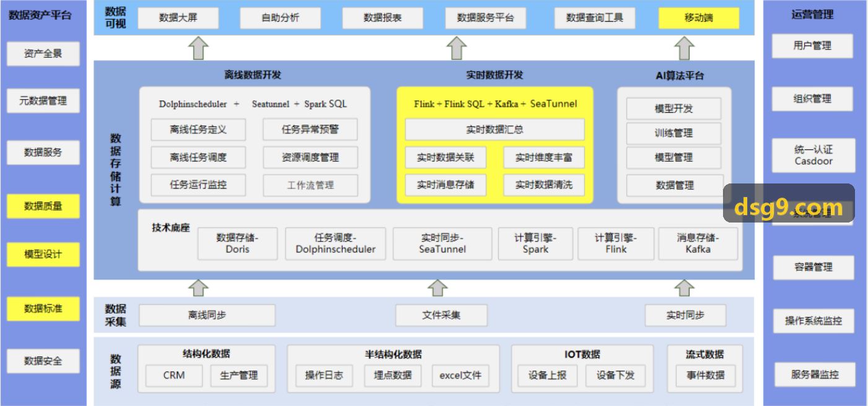Click the 模型管理 box
The width and height of the screenshot is (868, 406).
(674, 157)
